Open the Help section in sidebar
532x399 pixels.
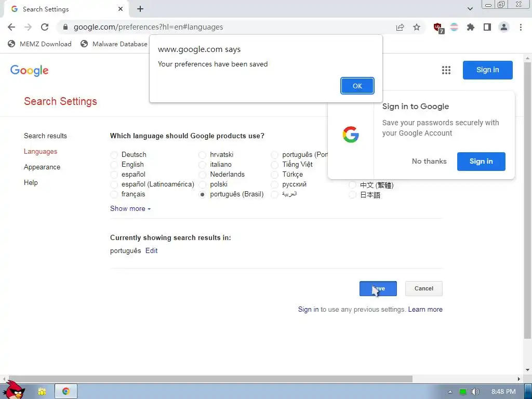31,182
